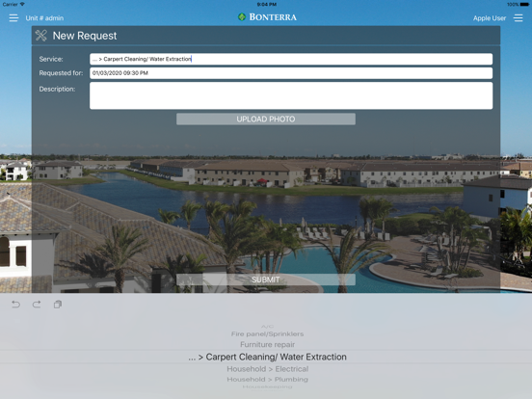Tap the undo arrow icon
532x399 pixels.
[x=16, y=304]
